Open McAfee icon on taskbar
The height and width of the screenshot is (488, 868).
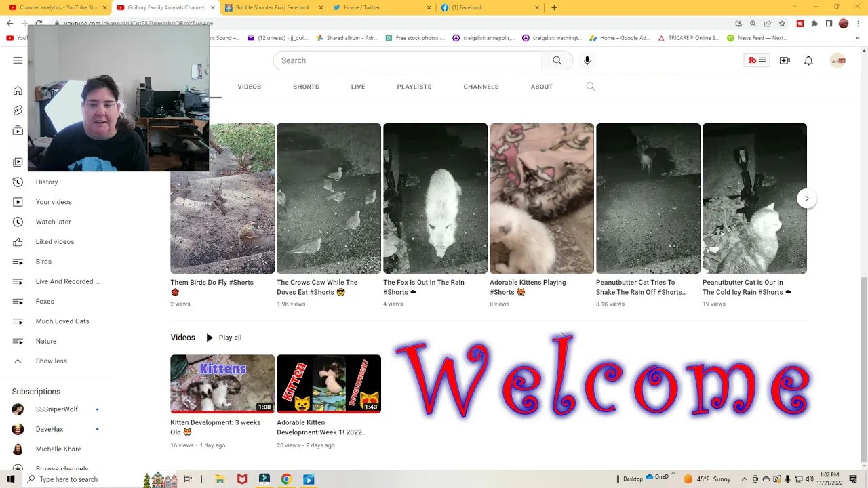click(242, 479)
